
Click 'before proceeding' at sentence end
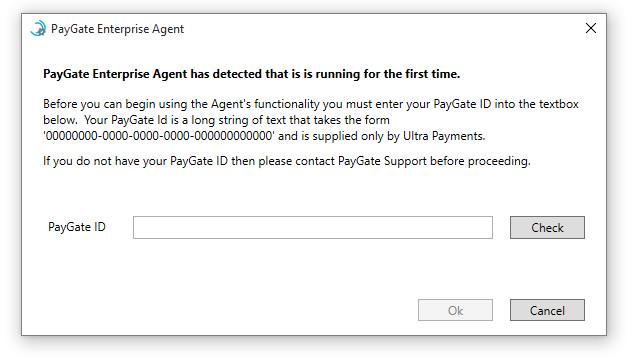[x=480, y=161]
